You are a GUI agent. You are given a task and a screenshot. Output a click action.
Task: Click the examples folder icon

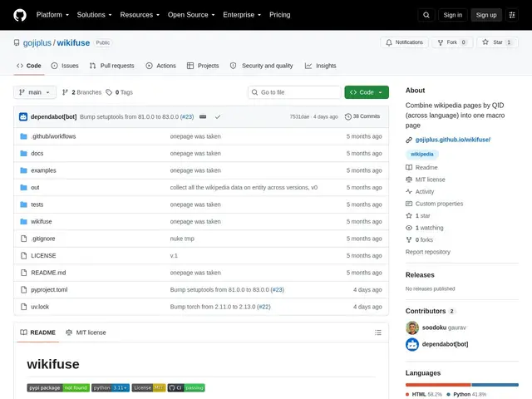[x=23, y=170]
